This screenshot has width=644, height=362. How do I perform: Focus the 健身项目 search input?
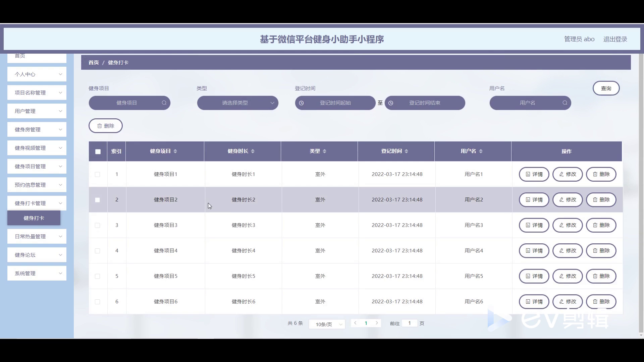tap(129, 103)
